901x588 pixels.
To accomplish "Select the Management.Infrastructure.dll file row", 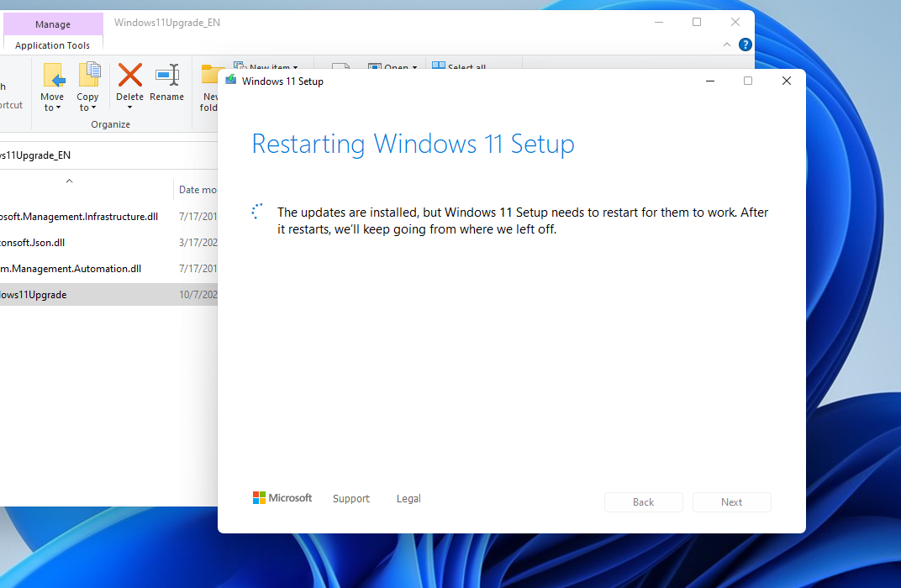I will (108, 217).
